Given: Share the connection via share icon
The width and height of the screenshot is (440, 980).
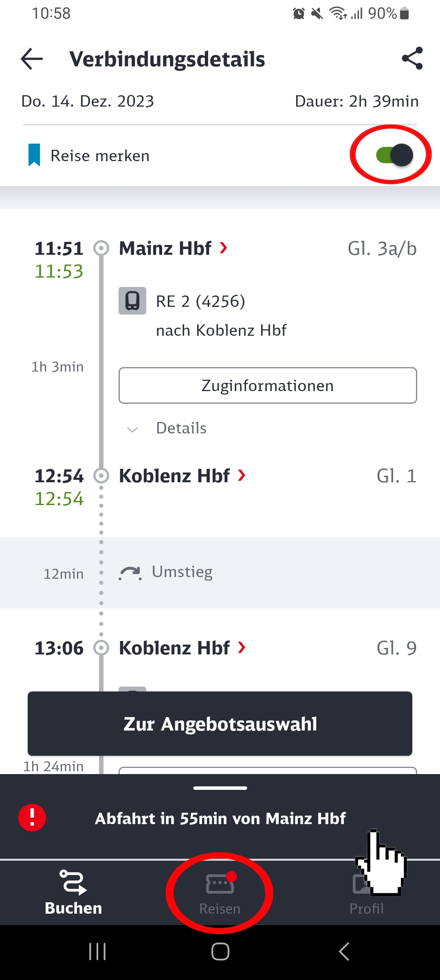Looking at the screenshot, I should (412, 58).
